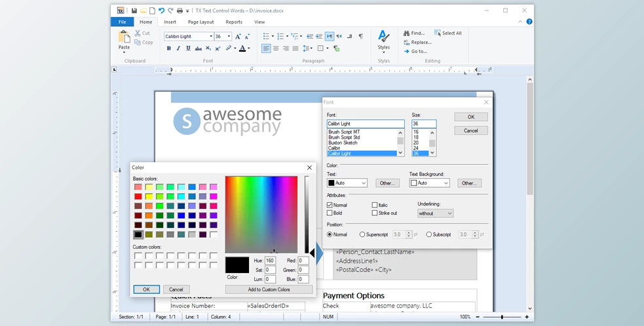Click the Print icon in quick access toolbar
The width and height of the screenshot is (644, 326).
(180, 10)
